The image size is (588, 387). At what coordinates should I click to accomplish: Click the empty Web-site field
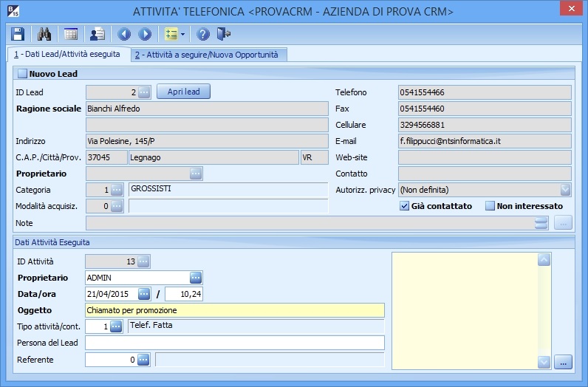pos(485,157)
